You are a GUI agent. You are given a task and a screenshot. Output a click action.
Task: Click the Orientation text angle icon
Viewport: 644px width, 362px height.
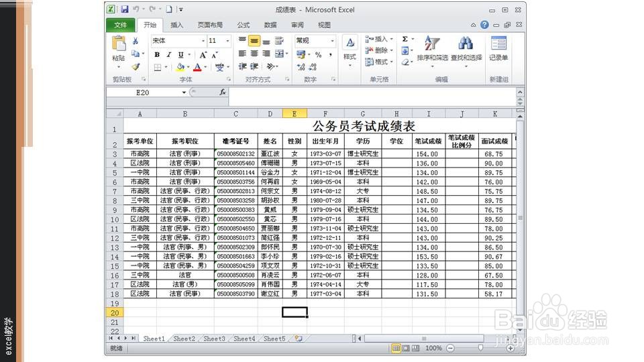click(x=270, y=66)
